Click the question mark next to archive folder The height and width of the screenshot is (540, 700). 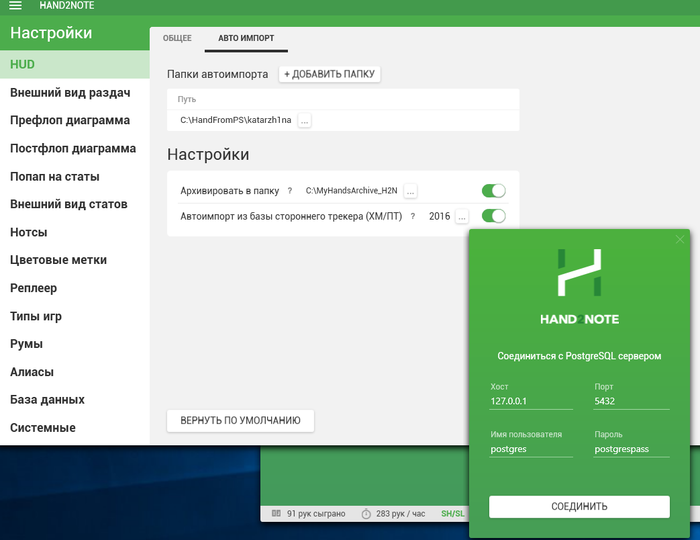click(x=290, y=191)
